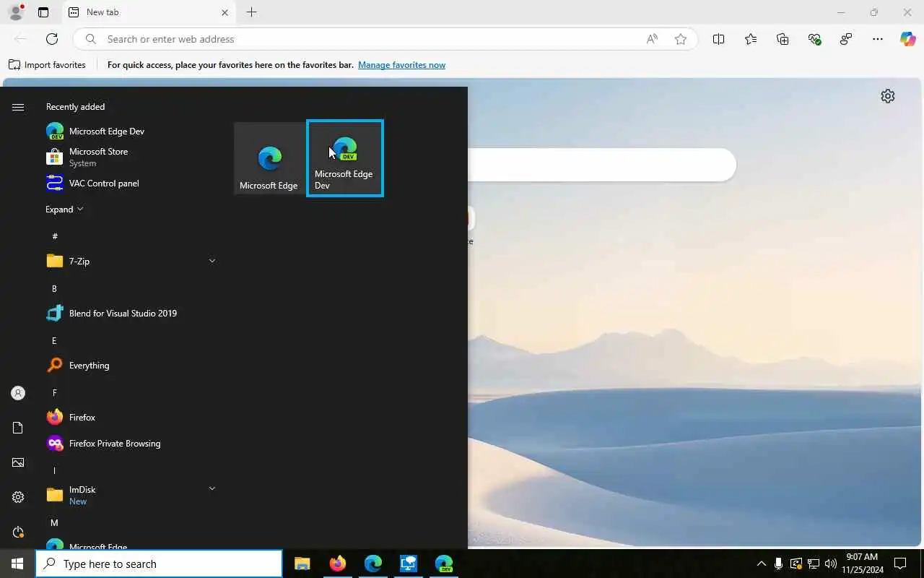This screenshot has height=578, width=924.
Task: Jump to the F letter header
Action: [54, 392]
